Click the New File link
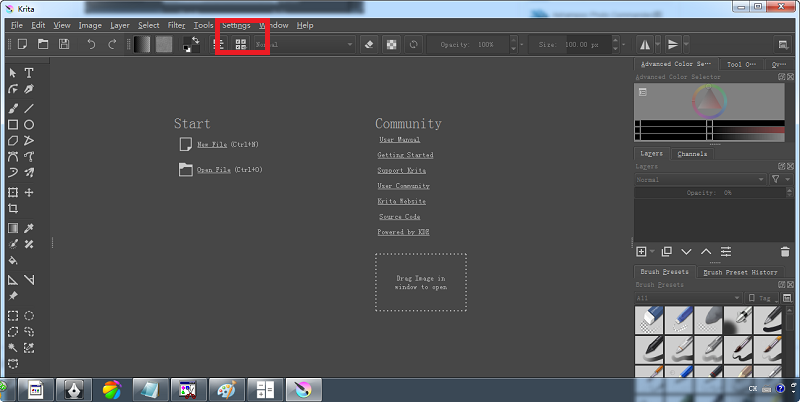 [x=212, y=144]
